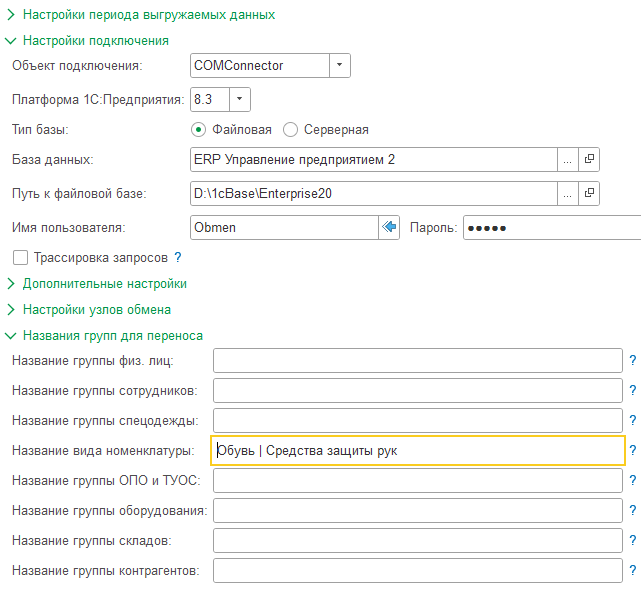The width and height of the screenshot is (641, 591).
Task: Select the Файловая base type radio button
Action: tap(199, 129)
